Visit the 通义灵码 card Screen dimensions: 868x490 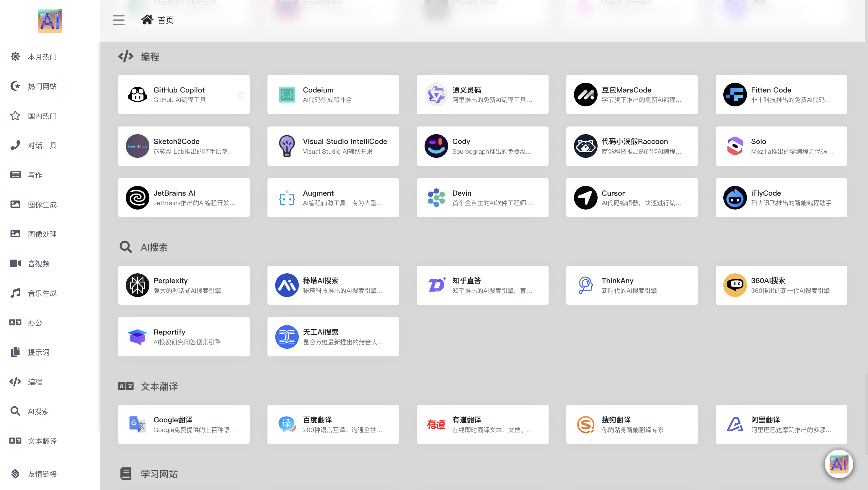482,95
